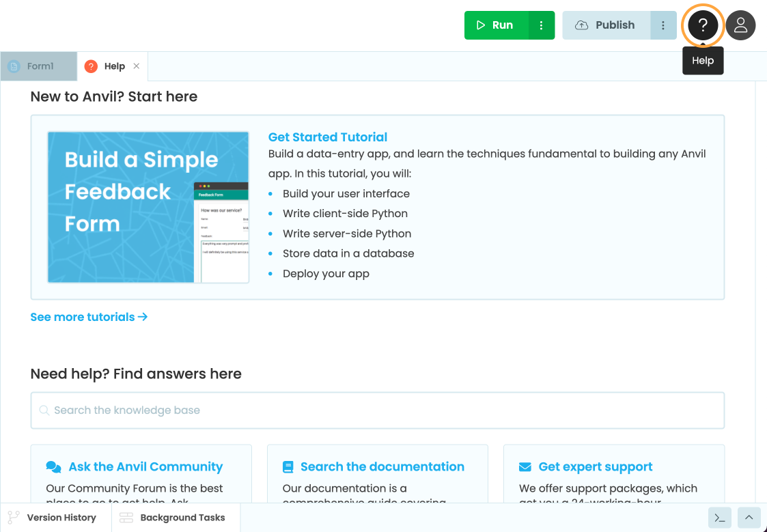The width and height of the screenshot is (767, 532).
Task: Run the app with green button
Action: coord(497,25)
